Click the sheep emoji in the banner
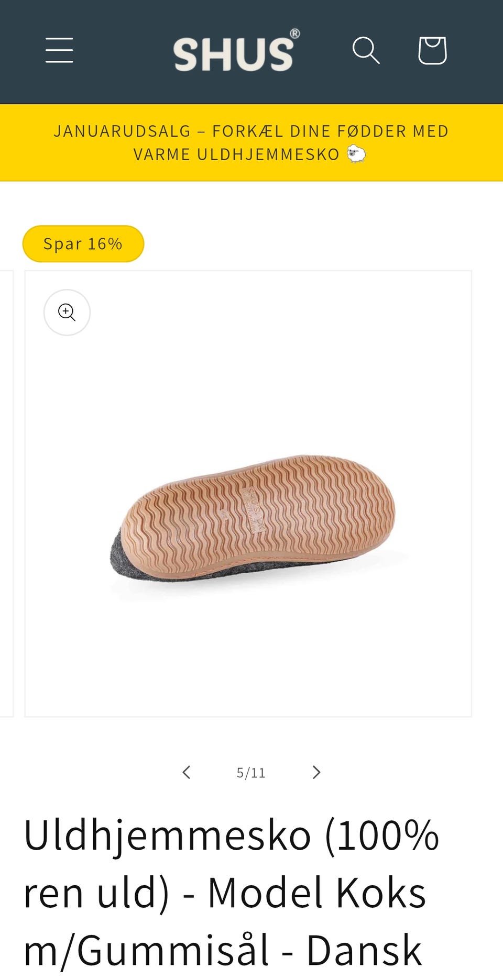The height and width of the screenshot is (980, 503). 356,154
